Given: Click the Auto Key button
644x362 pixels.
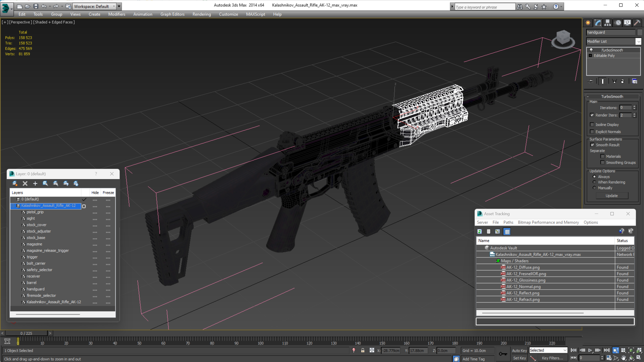Looking at the screenshot, I should [x=519, y=350].
